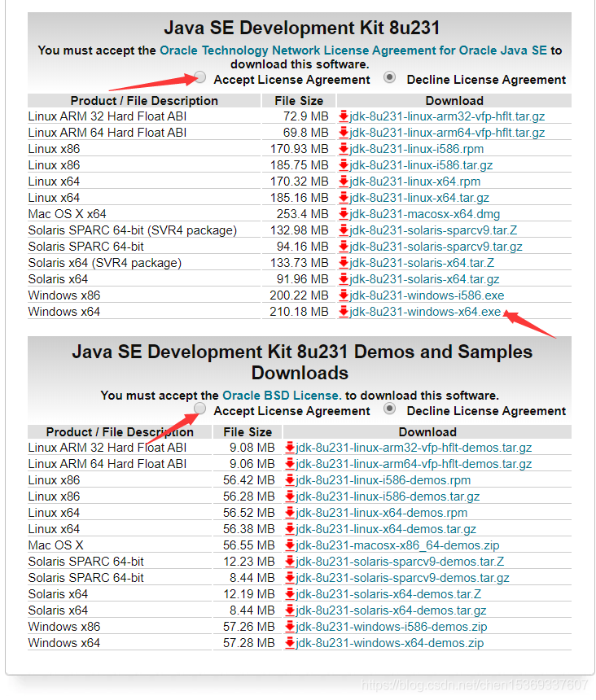
Task: Click download arrow icon beside jdk-8u231-macosx-x64.dmg
Action: 344,214
